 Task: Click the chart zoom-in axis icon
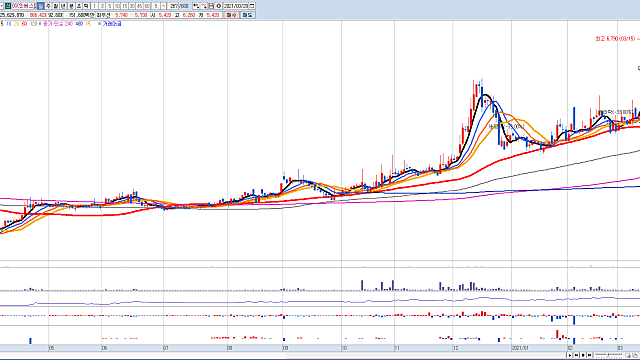tap(204, 6)
